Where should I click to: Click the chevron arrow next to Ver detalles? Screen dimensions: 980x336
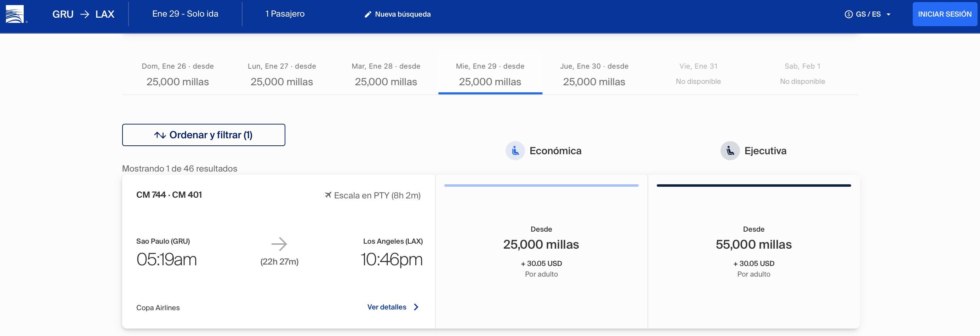click(x=416, y=307)
